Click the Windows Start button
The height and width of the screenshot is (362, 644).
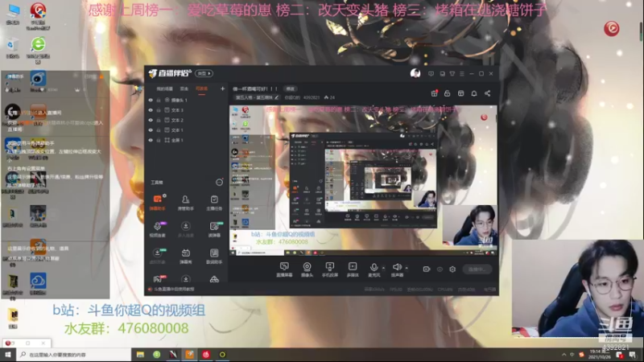click(x=8, y=355)
